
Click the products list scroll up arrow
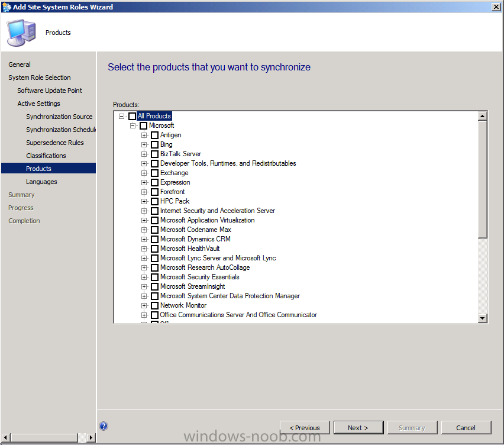[483, 116]
